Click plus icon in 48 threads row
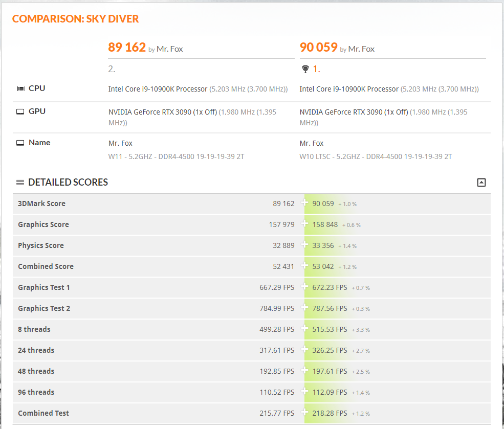 [304, 370]
